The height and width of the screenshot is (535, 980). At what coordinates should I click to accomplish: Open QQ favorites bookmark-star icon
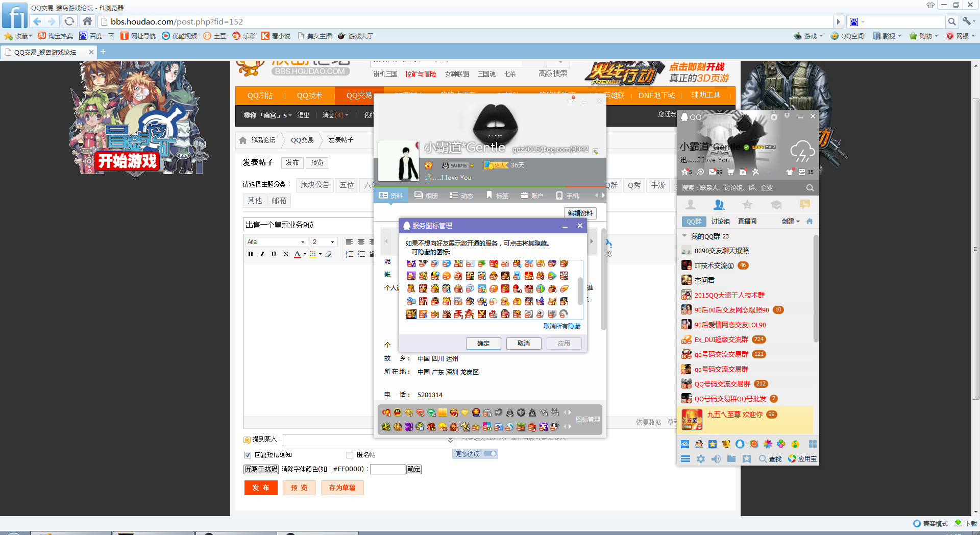click(x=747, y=459)
